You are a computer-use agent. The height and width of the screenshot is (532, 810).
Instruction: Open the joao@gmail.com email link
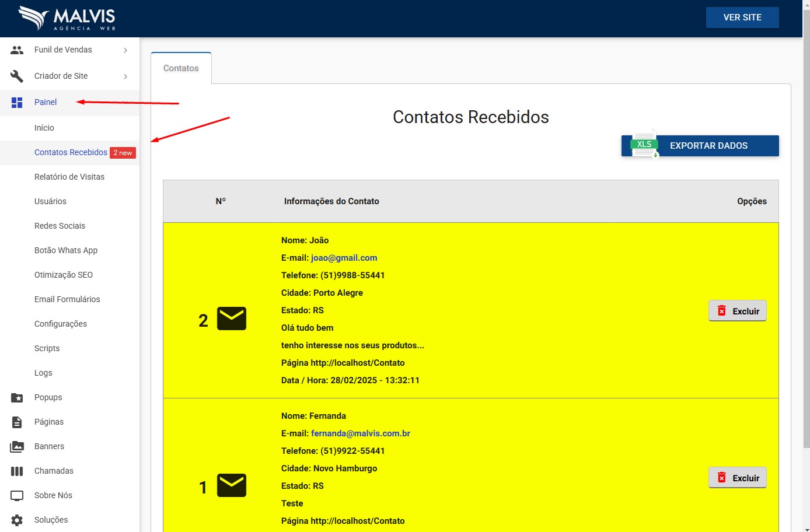344,258
